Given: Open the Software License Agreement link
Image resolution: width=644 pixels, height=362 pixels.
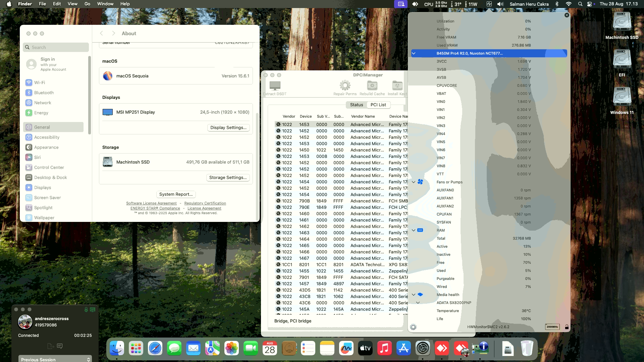Looking at the screenshot, I should pyautogui.click(x=151, y=203).
